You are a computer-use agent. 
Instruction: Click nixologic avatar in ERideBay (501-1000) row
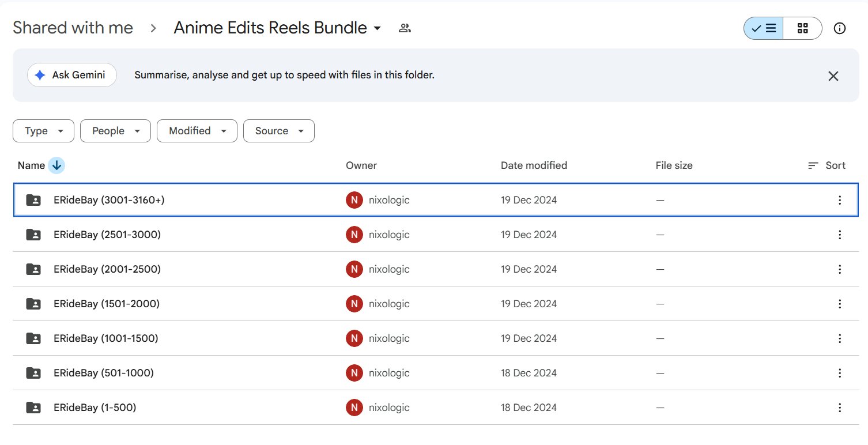click(354, 373)
